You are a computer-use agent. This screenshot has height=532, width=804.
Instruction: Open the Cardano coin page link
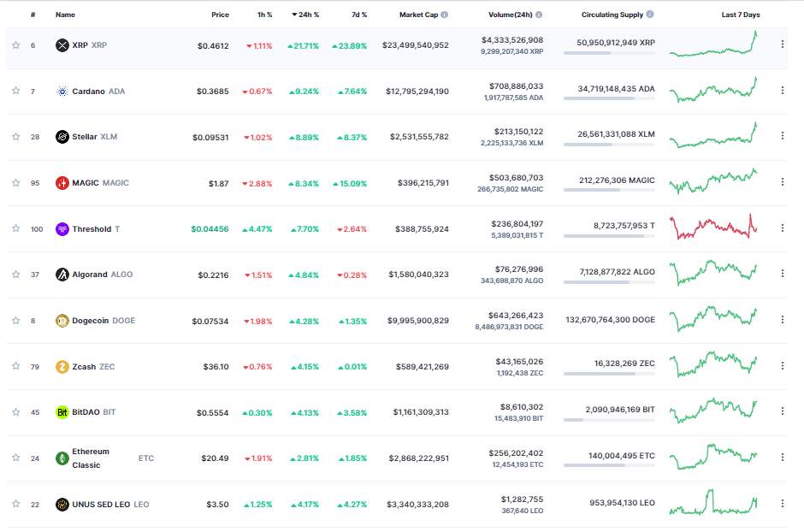pyautogui.click(x=98, y=92)
